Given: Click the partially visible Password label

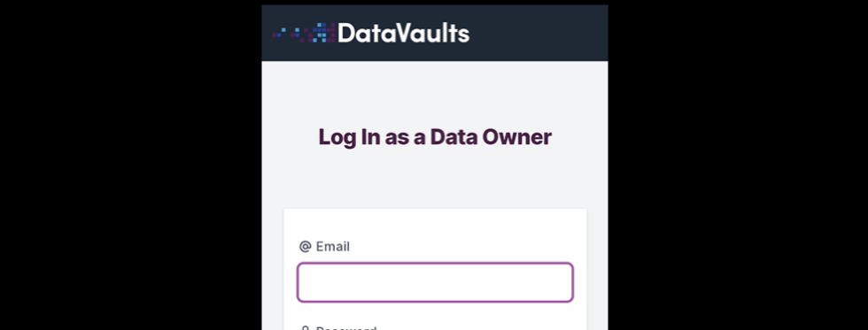Looking at the screenshot, I should tap(346, 328).
